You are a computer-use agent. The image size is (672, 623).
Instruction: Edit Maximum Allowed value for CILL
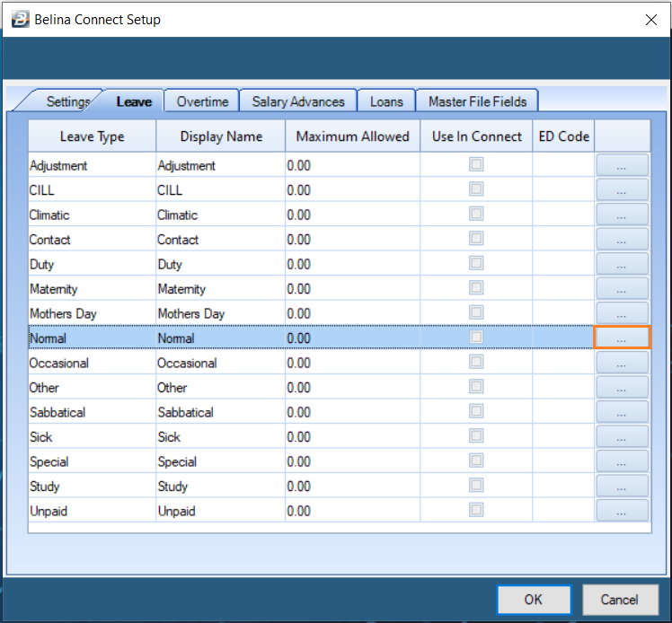click(x=352, y=189)
